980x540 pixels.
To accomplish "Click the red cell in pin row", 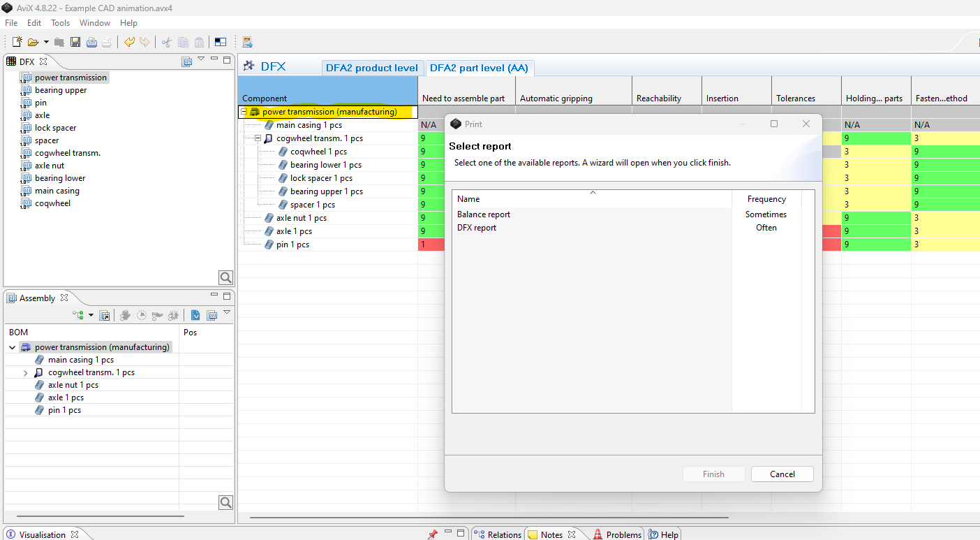I will [x=431, y=245].
